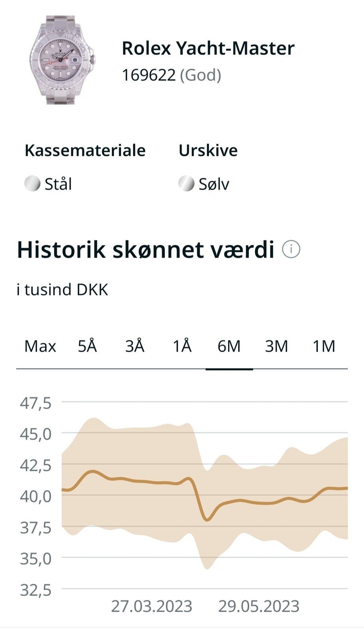Click the Stål steel material swatch
This screenshot has height=631, width=364.
[32, 184]
